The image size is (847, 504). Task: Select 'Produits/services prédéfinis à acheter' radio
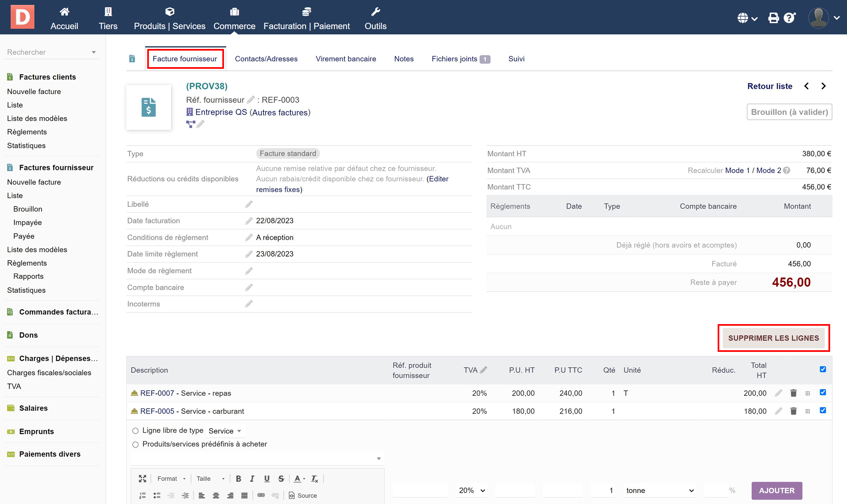(x=135, y=444)
